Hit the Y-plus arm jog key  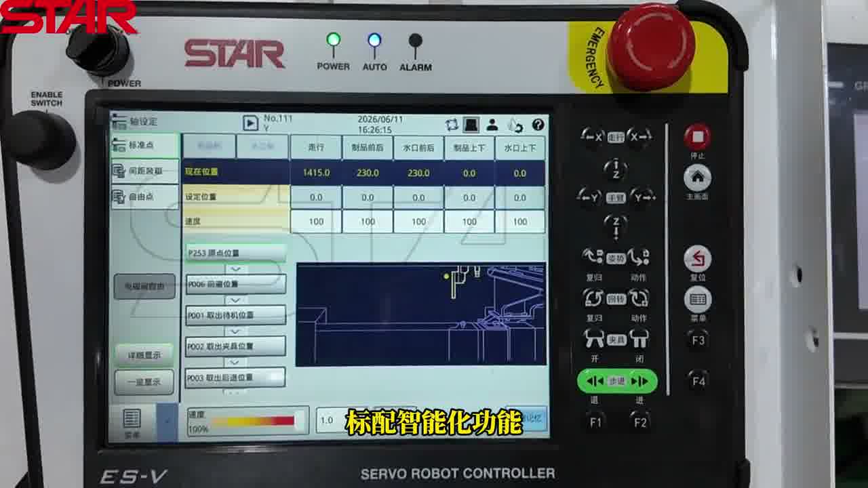pos(642,197)
